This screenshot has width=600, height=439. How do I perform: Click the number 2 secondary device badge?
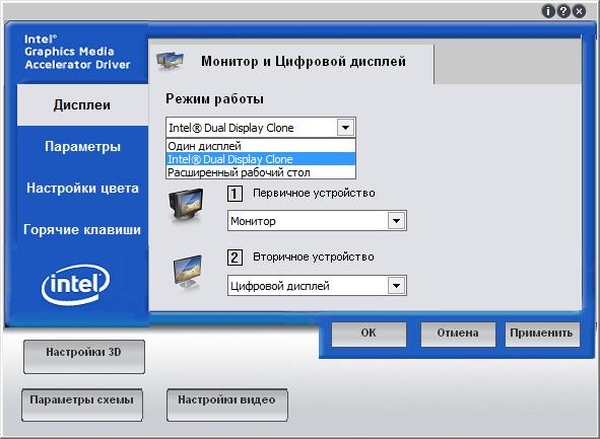click(235, 258)
